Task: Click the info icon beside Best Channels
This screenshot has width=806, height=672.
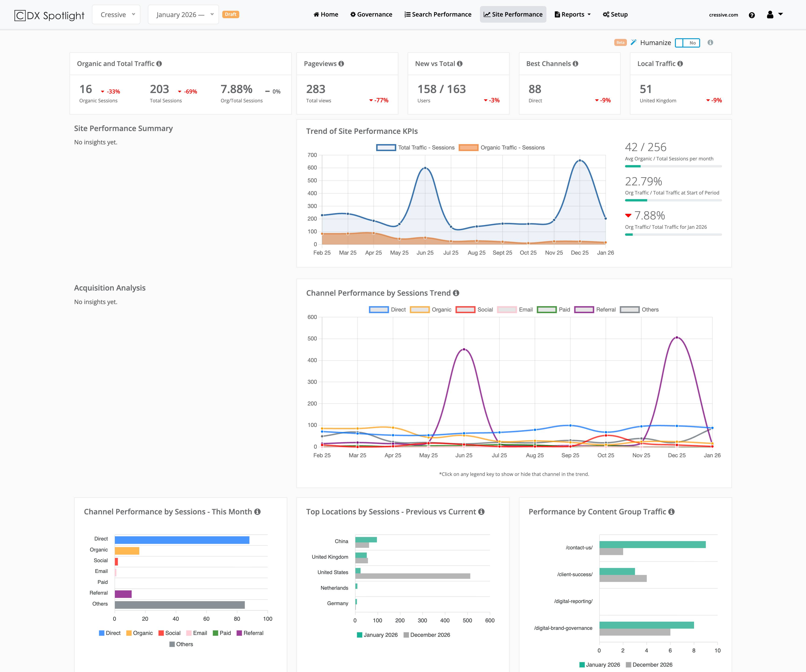Action: point(575,63)
